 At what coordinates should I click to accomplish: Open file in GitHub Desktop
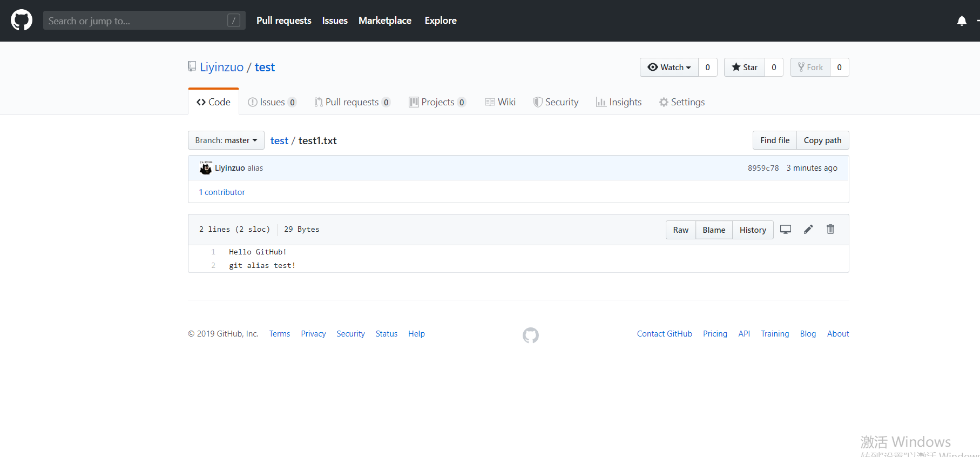(x=786, y=230)
